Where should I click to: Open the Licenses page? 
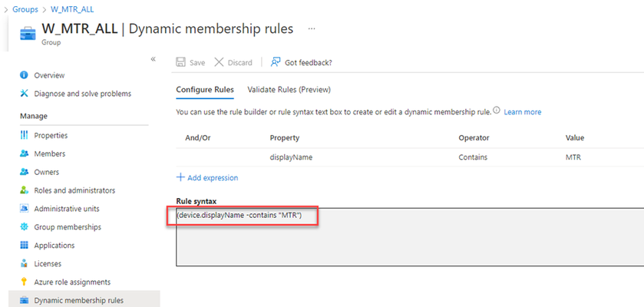[48, 263]
